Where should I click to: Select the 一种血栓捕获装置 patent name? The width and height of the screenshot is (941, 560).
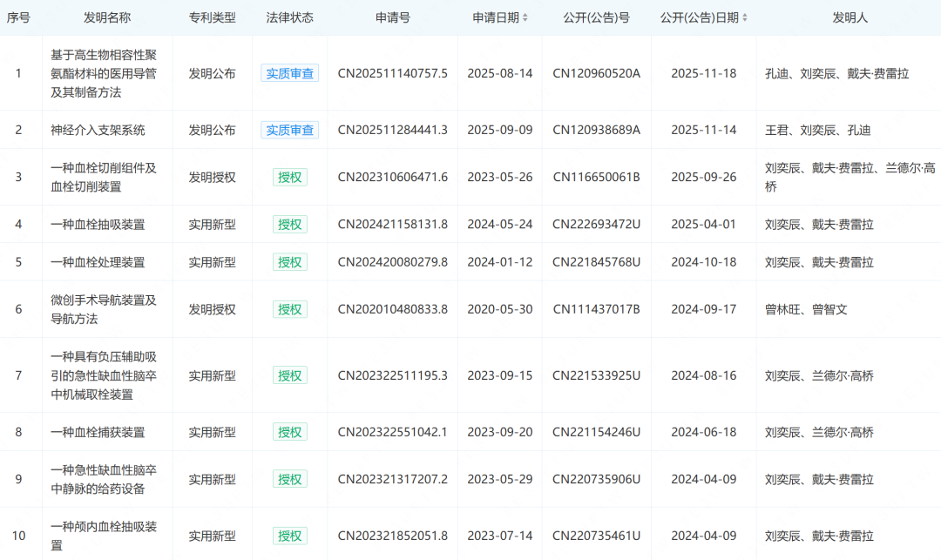(x=98, y=432)
